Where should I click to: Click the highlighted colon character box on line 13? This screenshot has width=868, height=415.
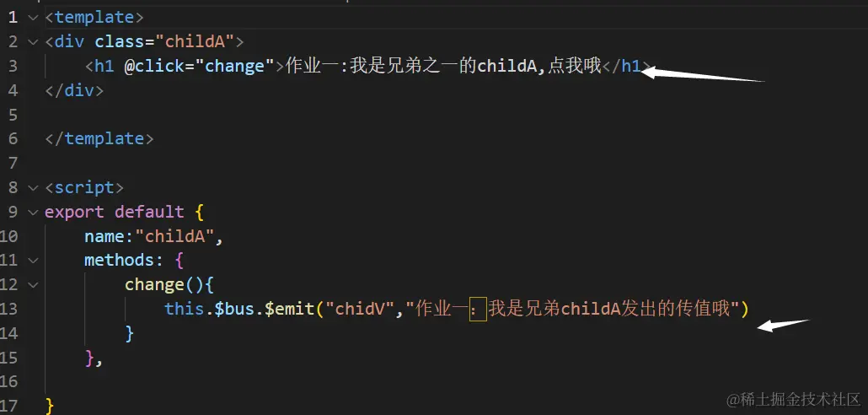pyautogui.click(x=477, y=309)
